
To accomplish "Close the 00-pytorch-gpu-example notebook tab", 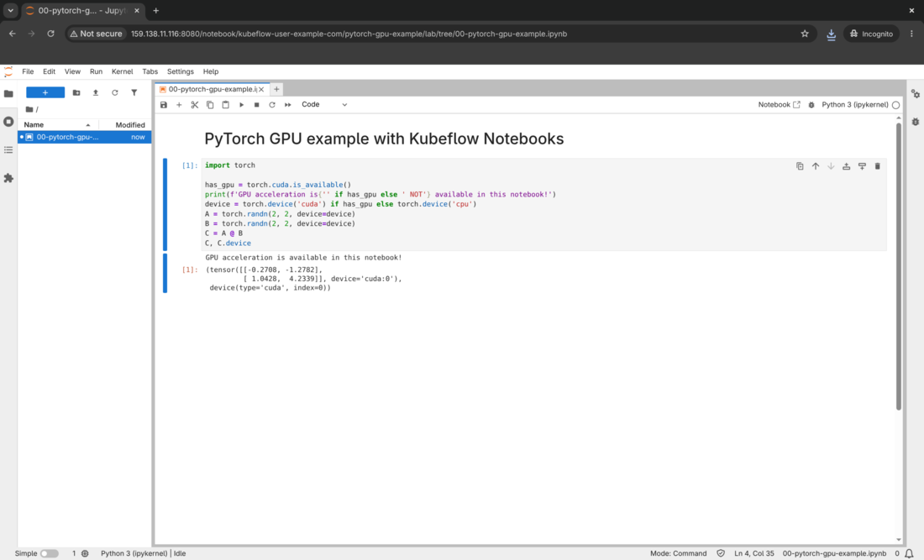I will 261,90.
